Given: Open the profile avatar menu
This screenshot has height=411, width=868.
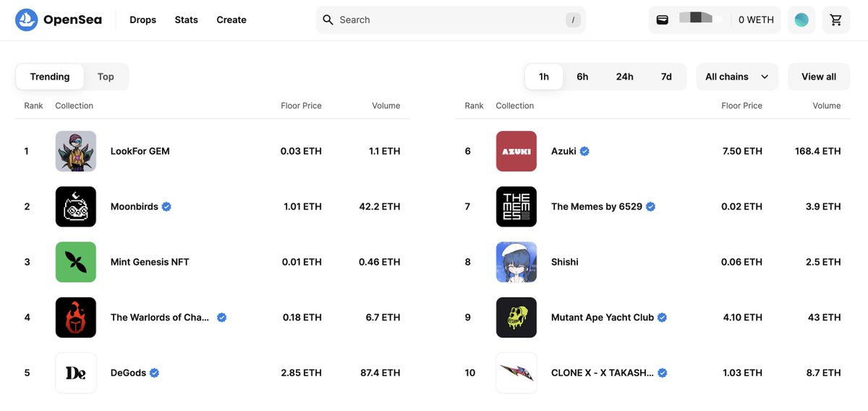Looking at the screenshot, I should tap(801, 20).
